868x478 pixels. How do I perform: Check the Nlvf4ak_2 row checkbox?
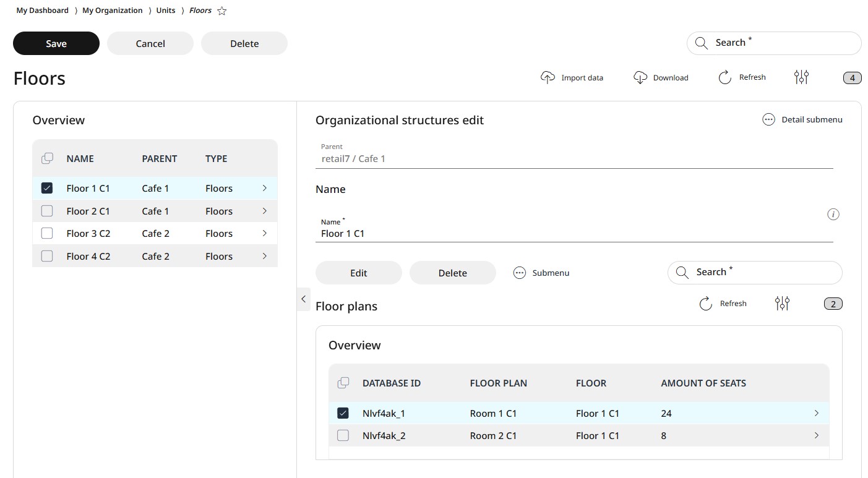[x=343, y=435]
